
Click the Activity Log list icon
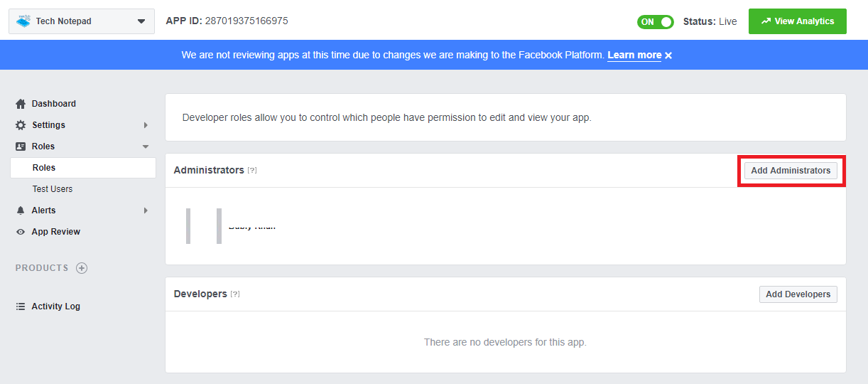pos(21,306)
